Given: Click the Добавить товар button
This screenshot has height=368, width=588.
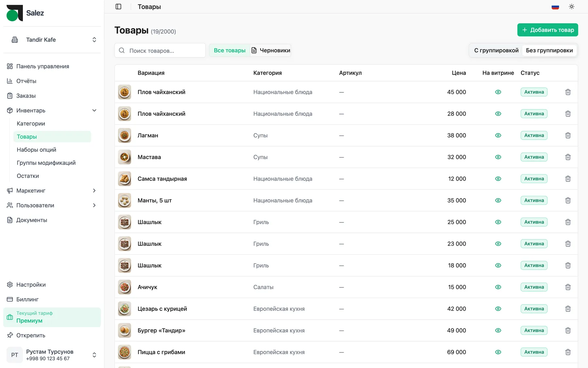Looking at the screenshot, I should tap(548, 30).
